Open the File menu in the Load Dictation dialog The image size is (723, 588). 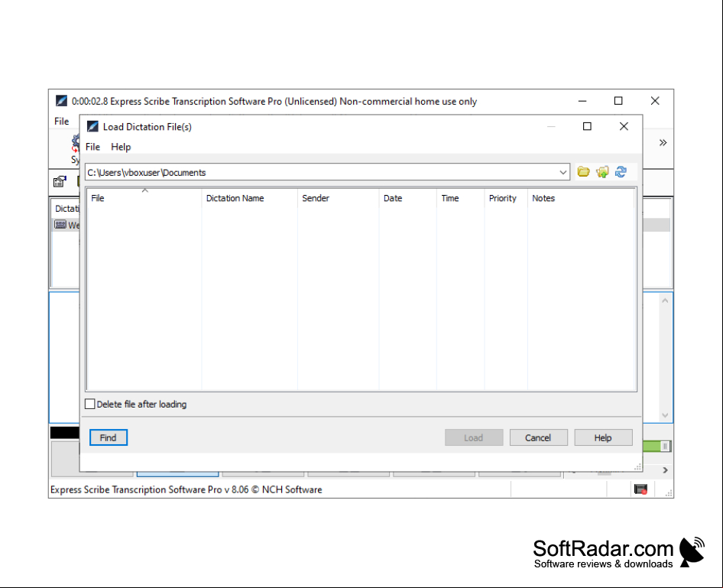coord(92,147)
